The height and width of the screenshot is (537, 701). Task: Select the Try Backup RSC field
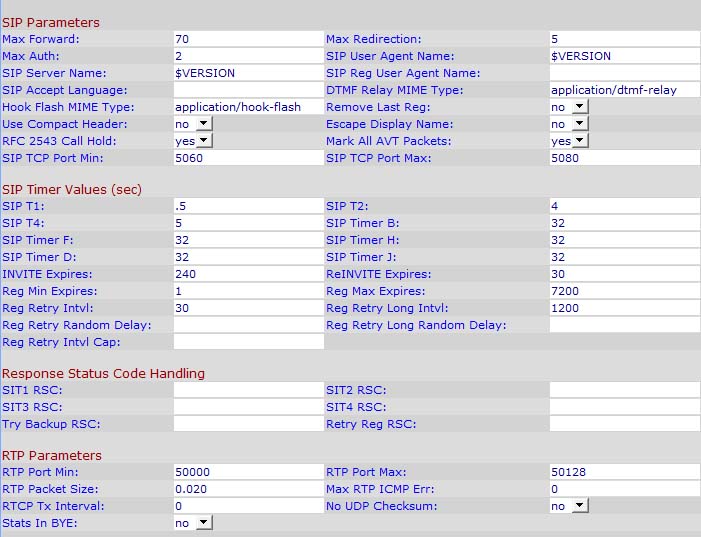(248, 424)
